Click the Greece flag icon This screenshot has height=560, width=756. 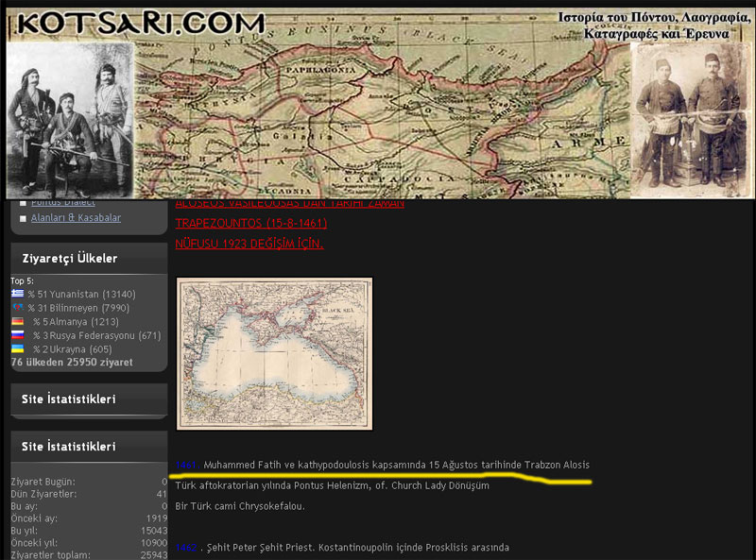coord(17,294)
